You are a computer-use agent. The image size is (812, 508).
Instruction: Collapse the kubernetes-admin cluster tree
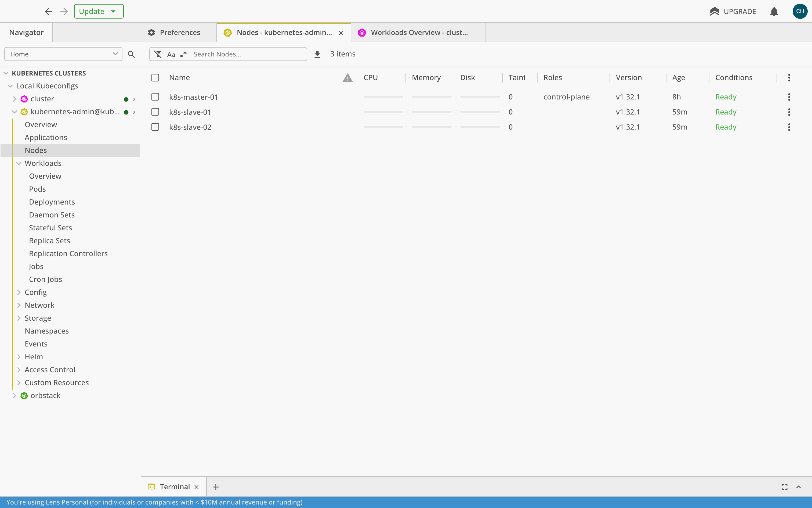pos(15,112)
